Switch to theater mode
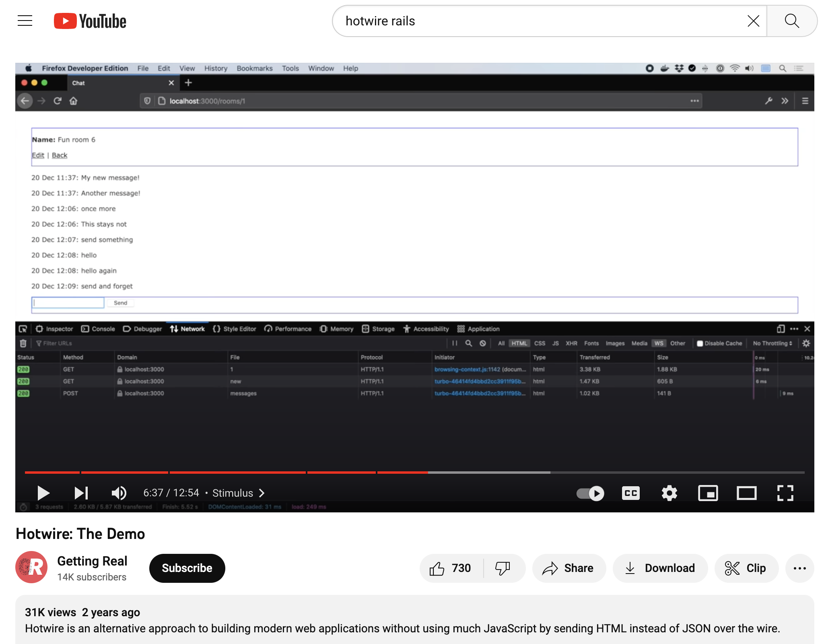 pos(746,493)
